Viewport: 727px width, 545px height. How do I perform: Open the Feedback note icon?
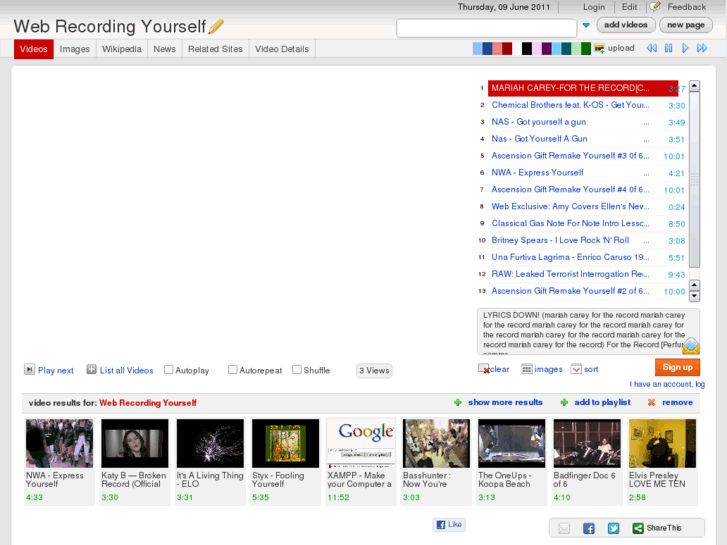(x=655, y=6)
